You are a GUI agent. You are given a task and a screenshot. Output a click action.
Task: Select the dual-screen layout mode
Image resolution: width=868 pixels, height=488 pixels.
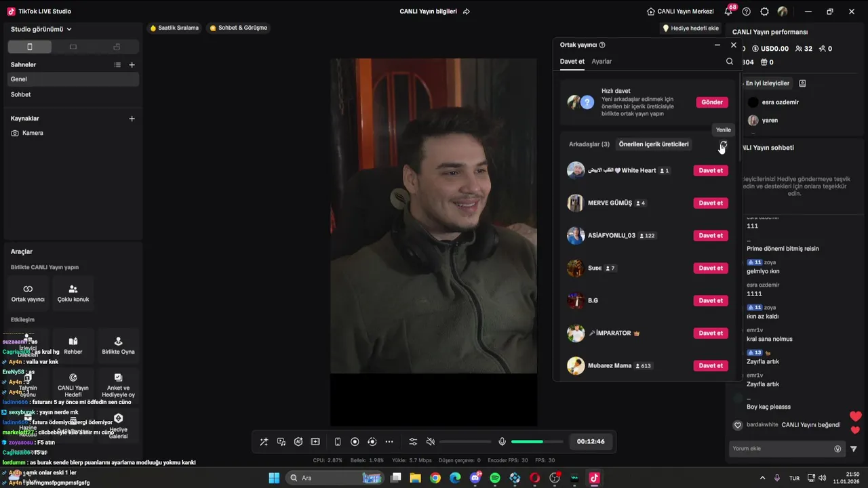(117, 47)
